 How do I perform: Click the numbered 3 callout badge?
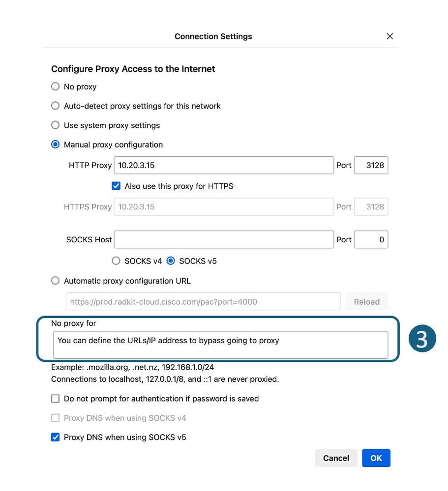tap(421, 340)
